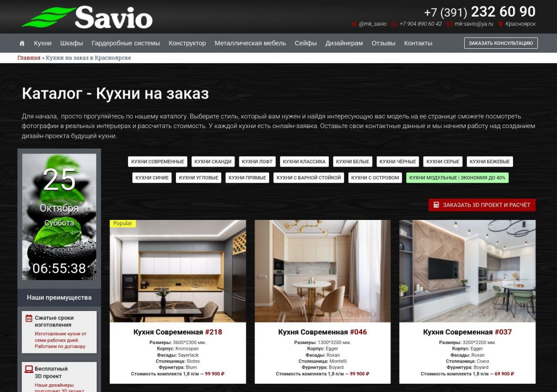
Task: Go to the Контакты page
Action: [x=418, y=44]
